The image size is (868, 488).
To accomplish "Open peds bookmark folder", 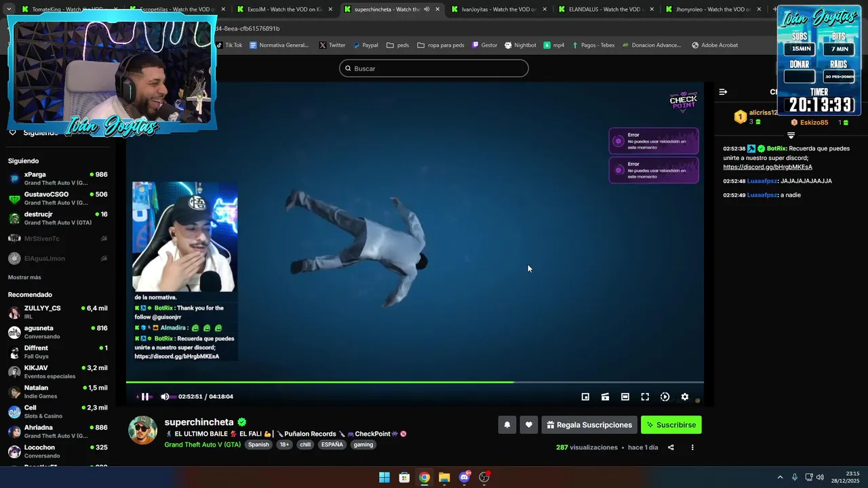I will [x=397, y=45].
